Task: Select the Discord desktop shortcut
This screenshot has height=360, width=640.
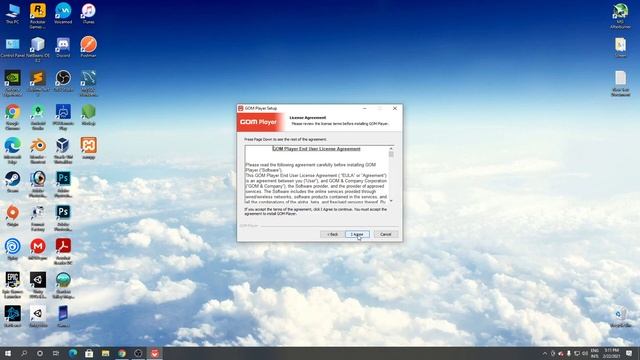Action: [x=63, y=47]
